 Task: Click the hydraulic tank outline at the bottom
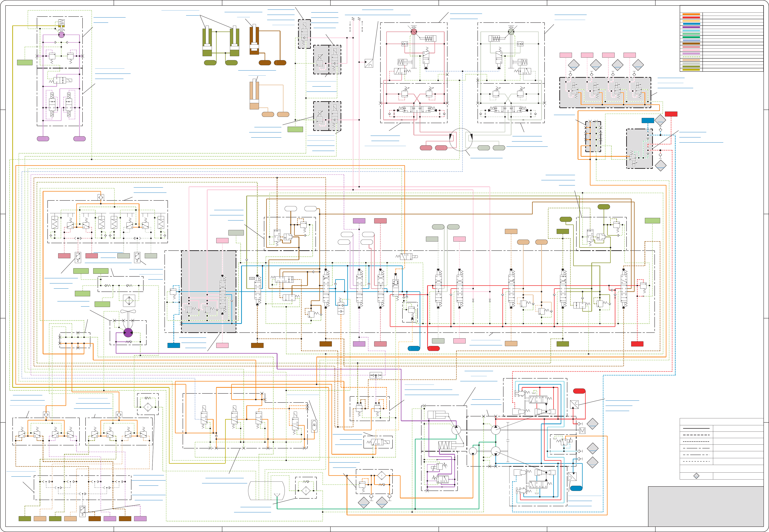pos(267,491)
